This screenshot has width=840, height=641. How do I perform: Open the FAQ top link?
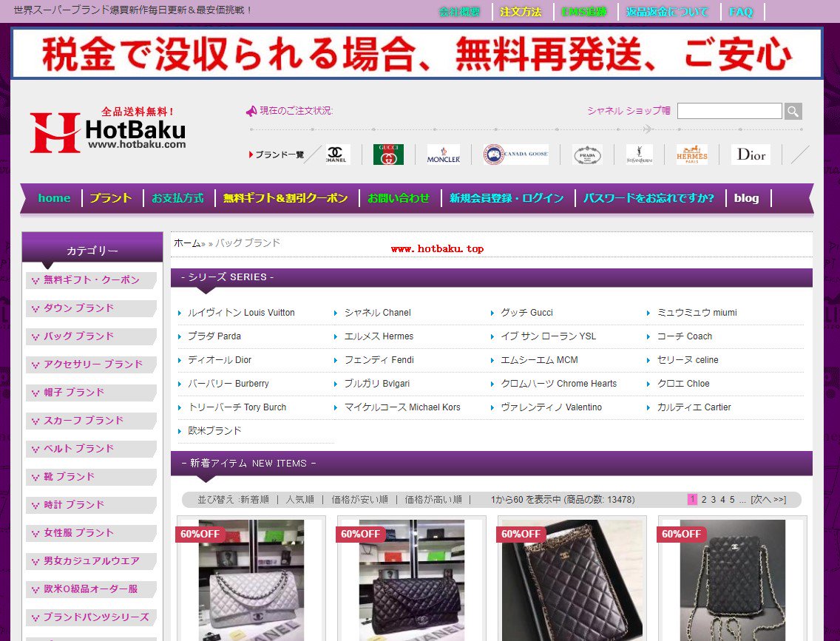[741, 12]
